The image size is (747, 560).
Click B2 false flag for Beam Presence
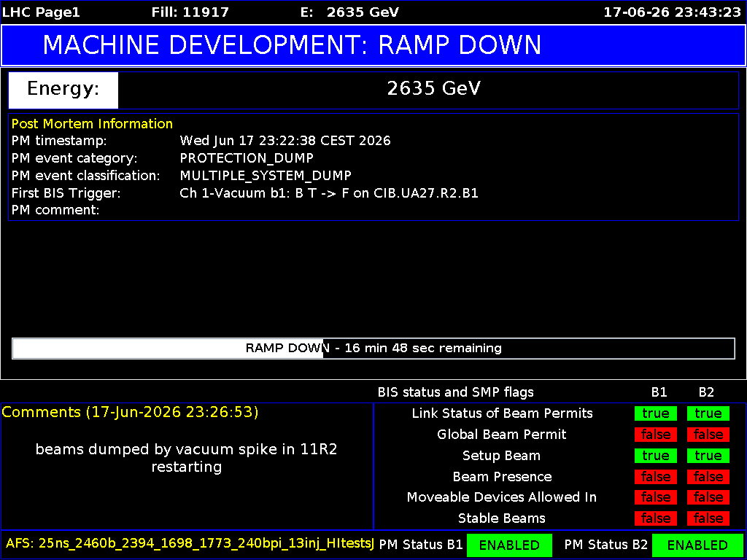[708, 477]
